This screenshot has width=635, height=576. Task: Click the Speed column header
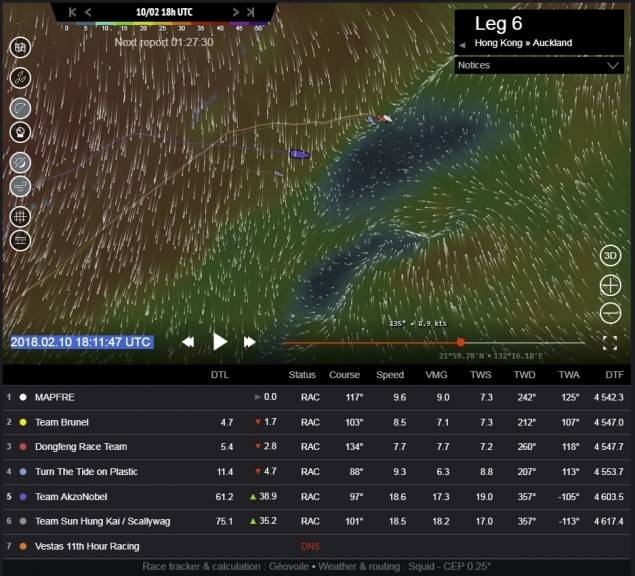click(x=390, y=375)
